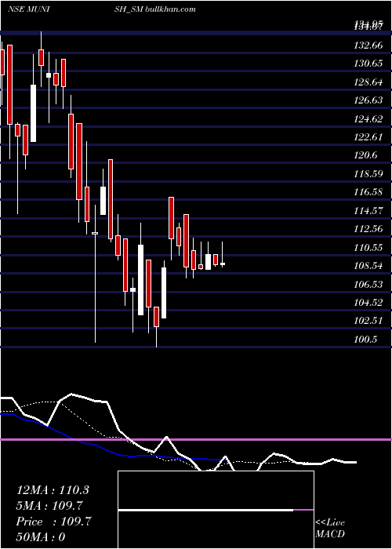Image resolution: width=392 pixels, height=549 pixels.
Task: Select the 100.5 price axis label
Action: click(x=366, y=339)
